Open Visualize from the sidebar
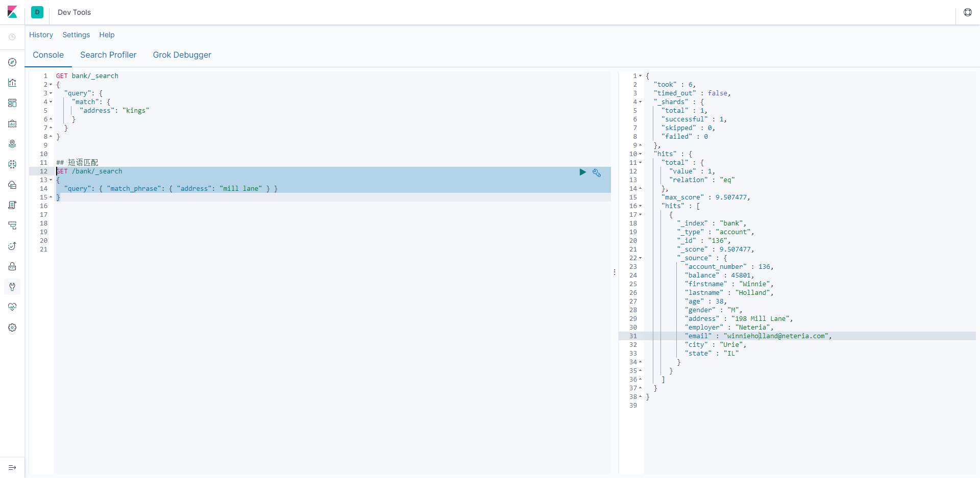The image size is (980, 478). (x=12, y=83)
